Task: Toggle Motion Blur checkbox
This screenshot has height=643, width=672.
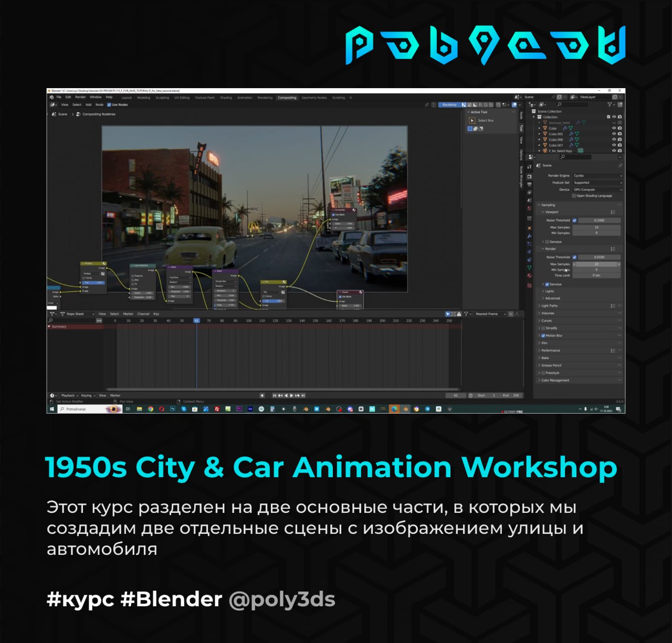Action: click(543, 335)
